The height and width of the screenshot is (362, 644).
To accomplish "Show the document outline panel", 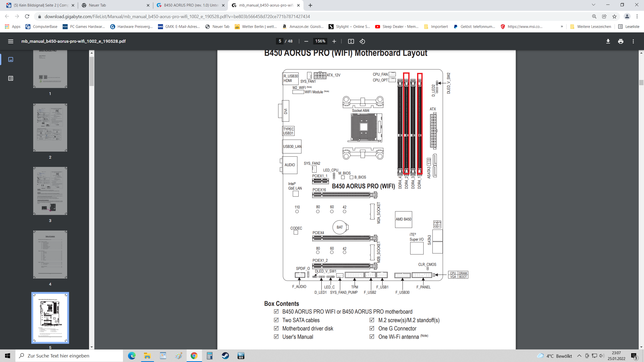I will [x=11, y=78].
